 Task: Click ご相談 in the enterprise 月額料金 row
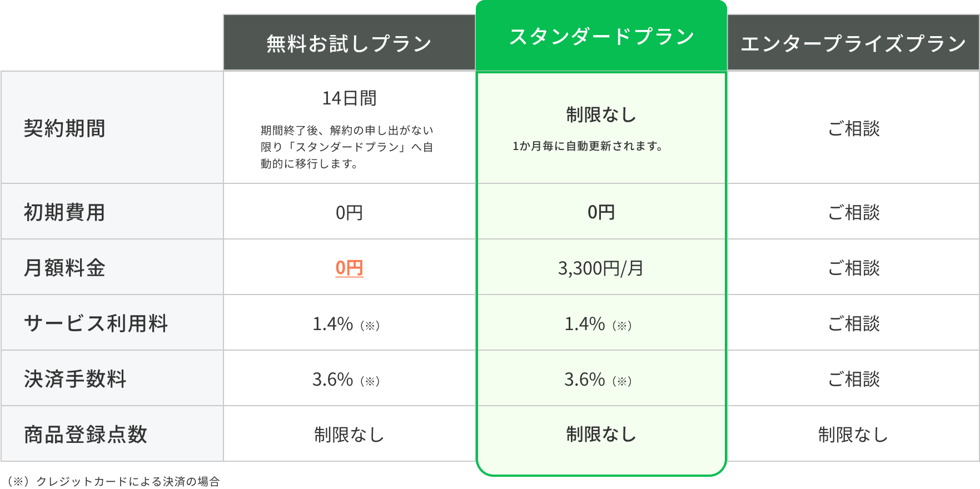coord(853,268)
